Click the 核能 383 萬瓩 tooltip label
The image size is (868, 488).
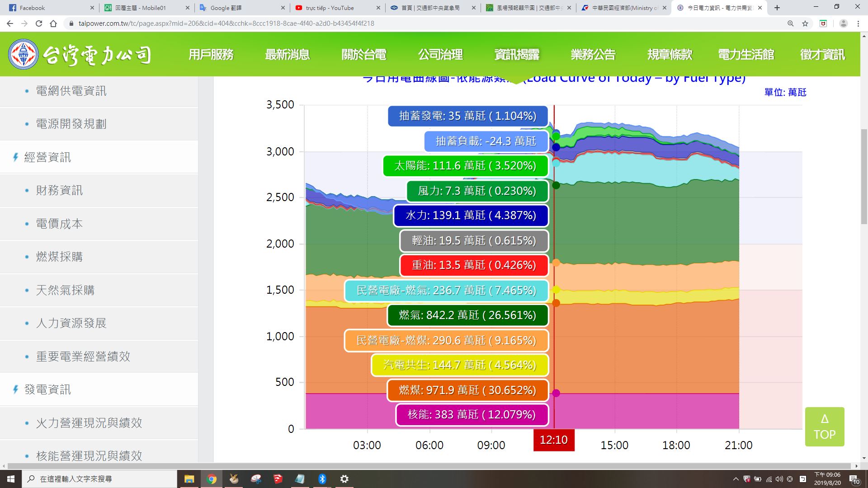472,415
